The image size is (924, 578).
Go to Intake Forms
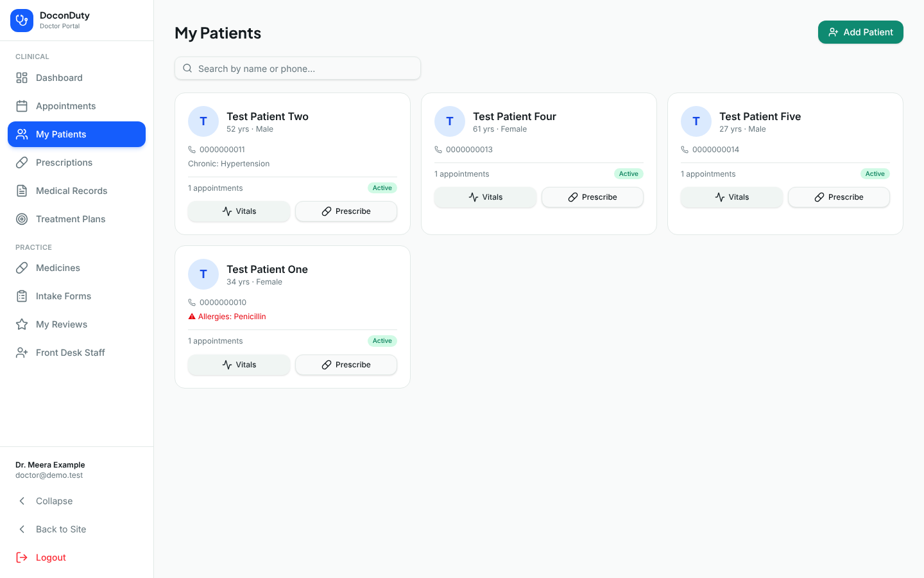[x=77, y=296]
